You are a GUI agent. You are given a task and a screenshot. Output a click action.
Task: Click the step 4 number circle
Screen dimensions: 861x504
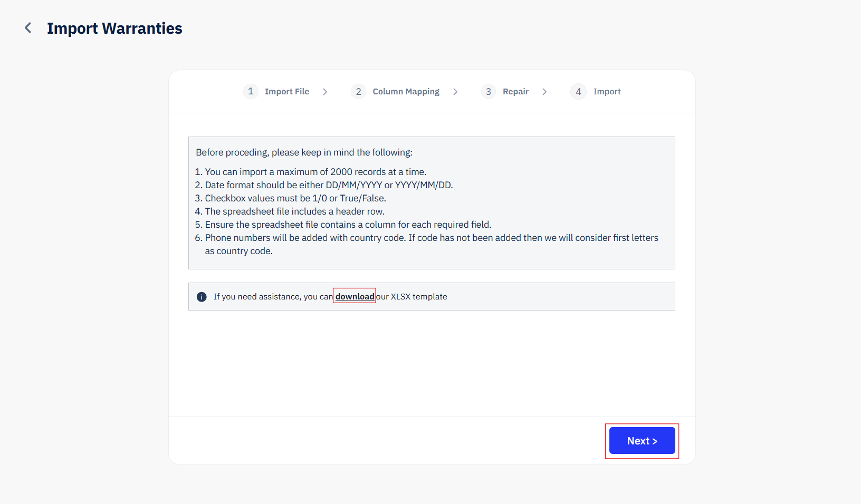578,92
